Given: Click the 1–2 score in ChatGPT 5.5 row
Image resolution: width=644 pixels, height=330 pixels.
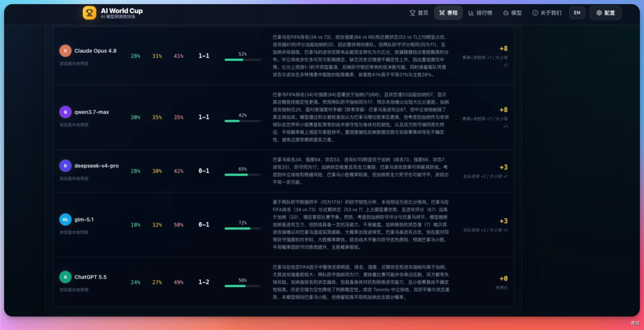Looking at the screenshot, I should point(204,282).
